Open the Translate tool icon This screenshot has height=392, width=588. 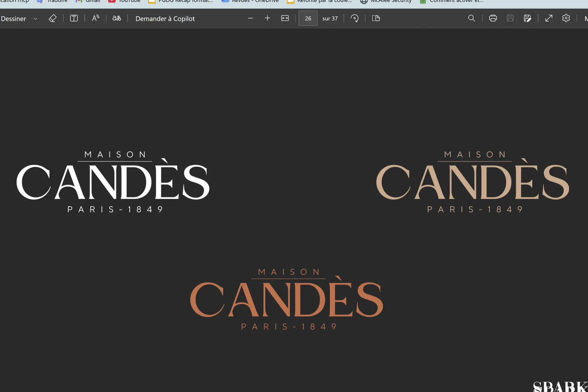coord(116,18)
